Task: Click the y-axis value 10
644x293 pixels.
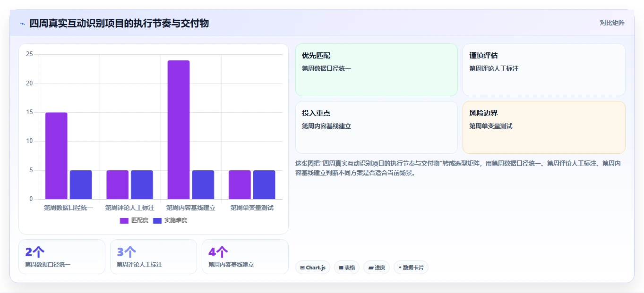Action: pos(29,141)
